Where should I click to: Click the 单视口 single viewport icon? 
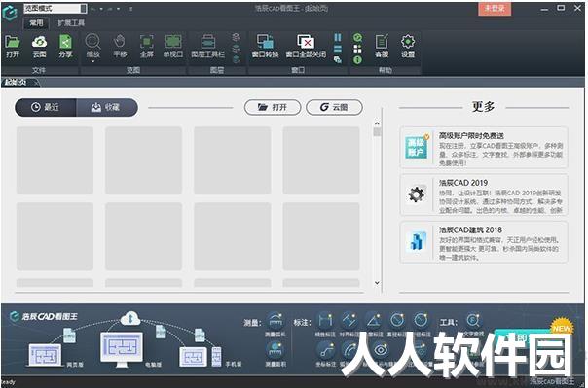pos(173,46)
